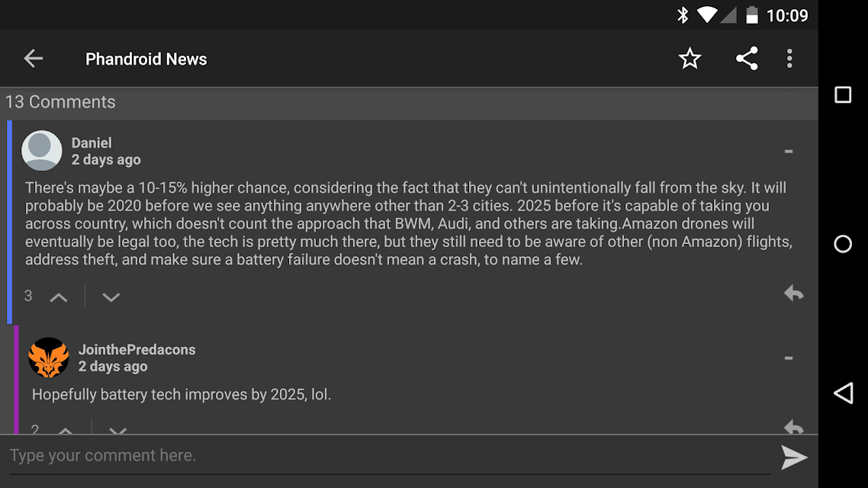Open the share icon in the toolbar
This screenshot has width=868, height=488.
tap(746, 58)
